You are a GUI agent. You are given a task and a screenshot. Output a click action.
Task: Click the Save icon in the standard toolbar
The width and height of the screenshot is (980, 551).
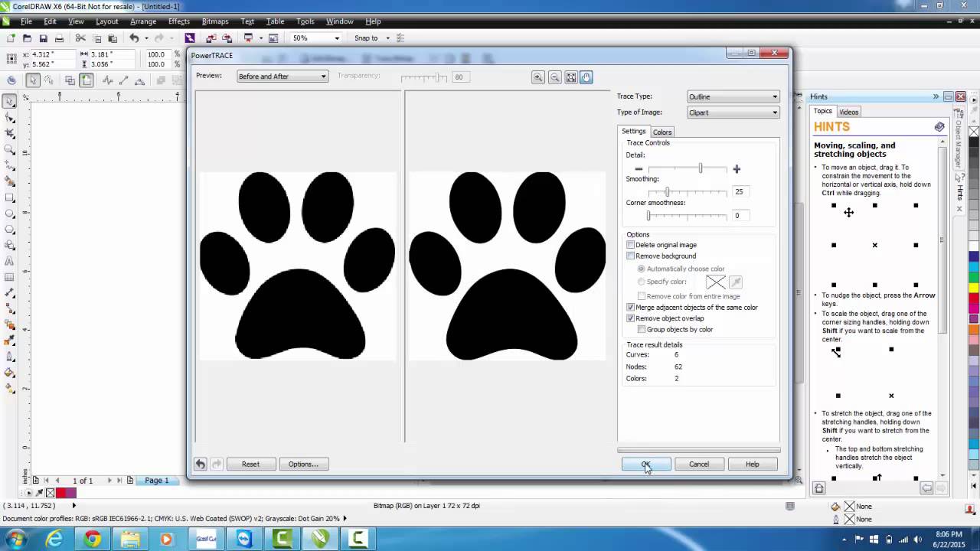[x=43, y=38]
